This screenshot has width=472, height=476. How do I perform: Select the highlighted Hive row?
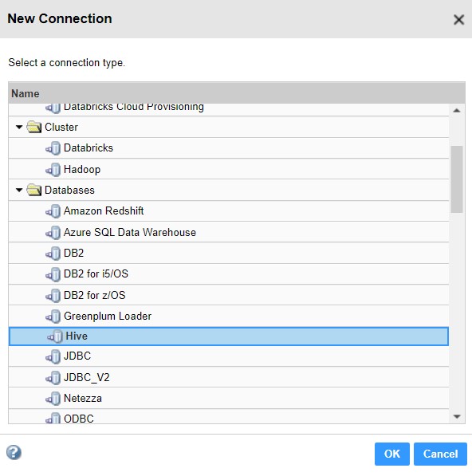pyautogui.click(x=229, y=336)
